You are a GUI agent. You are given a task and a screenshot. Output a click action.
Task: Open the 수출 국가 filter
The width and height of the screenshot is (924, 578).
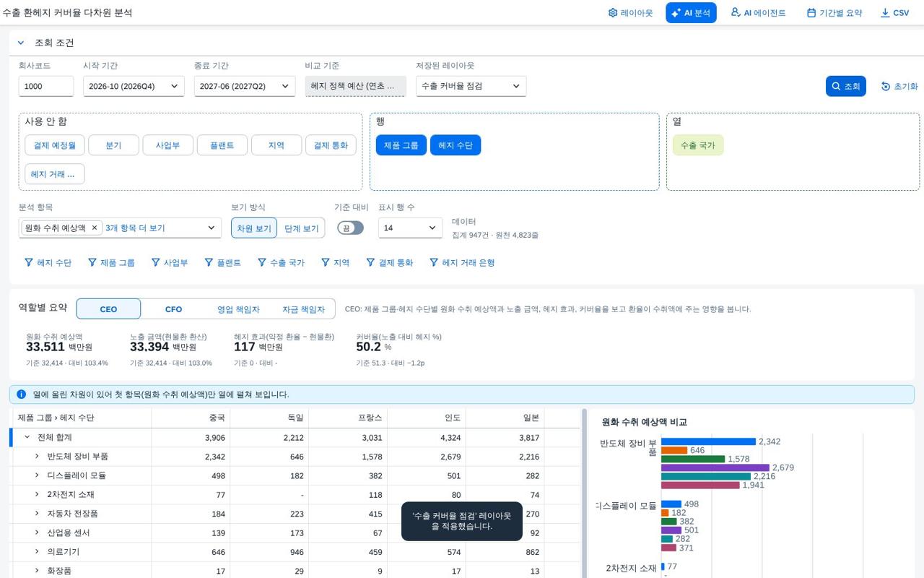click(282, 263)
